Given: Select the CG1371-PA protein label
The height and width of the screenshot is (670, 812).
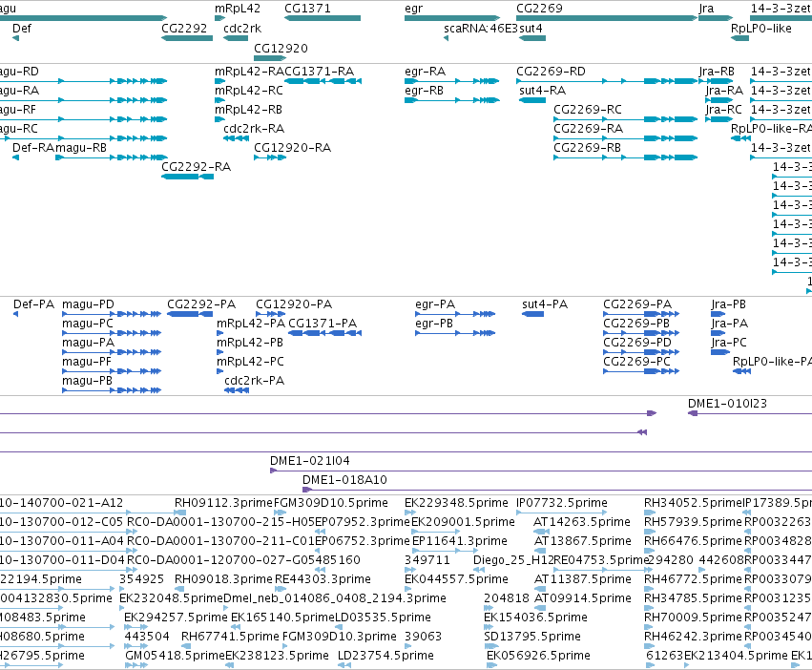Looking at the screenshot, I should coord(323,324).
